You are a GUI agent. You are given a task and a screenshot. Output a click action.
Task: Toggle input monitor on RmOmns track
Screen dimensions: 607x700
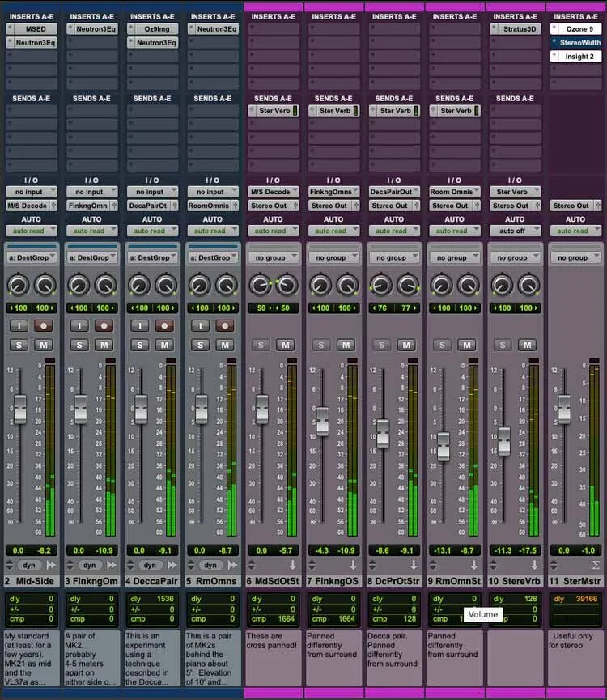pos(201,326)
